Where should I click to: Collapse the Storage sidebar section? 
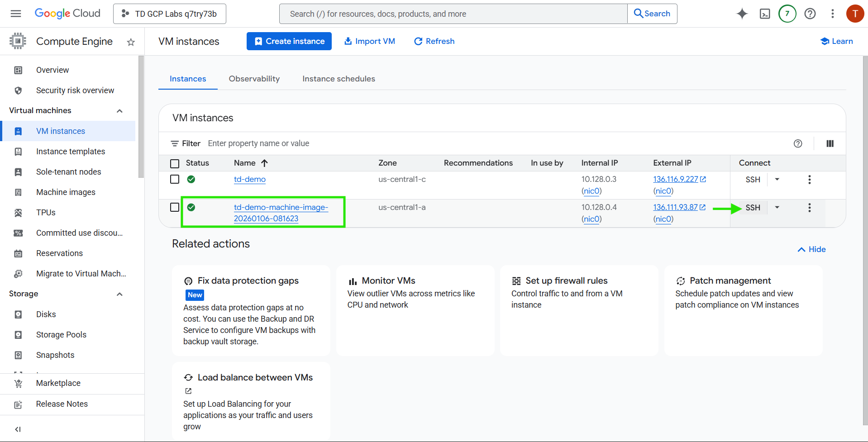pos(119,294)
